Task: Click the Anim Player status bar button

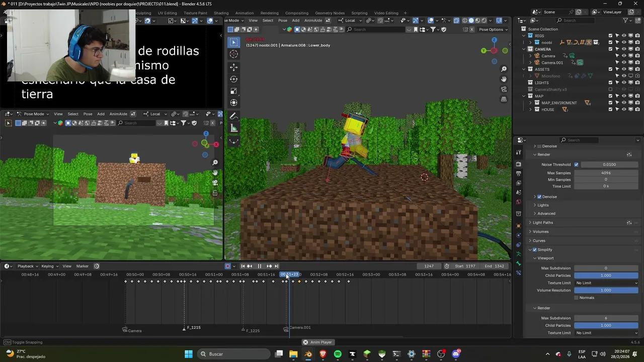Action: pyautogui.click(x=317, y=342)
